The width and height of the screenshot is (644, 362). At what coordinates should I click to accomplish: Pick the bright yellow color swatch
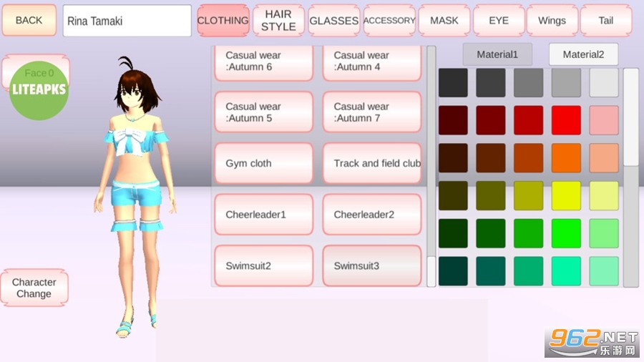point(566,195)
